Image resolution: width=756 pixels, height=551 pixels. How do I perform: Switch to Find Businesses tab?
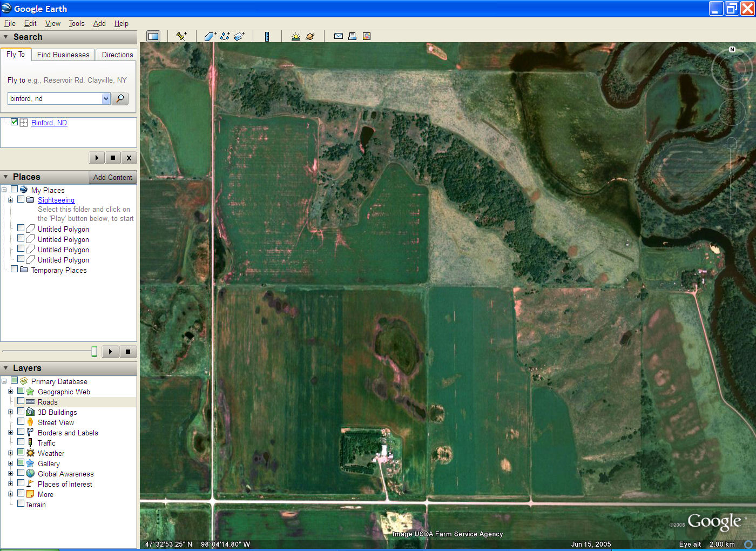[x=63, y=55]
